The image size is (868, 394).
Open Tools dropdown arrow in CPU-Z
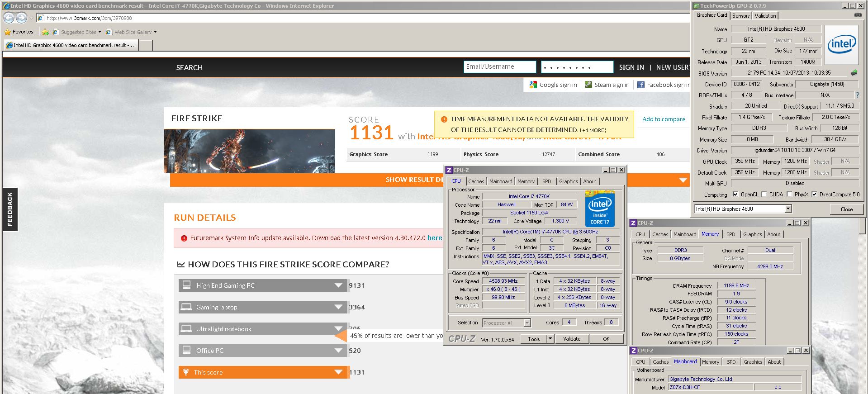(550, 339)
